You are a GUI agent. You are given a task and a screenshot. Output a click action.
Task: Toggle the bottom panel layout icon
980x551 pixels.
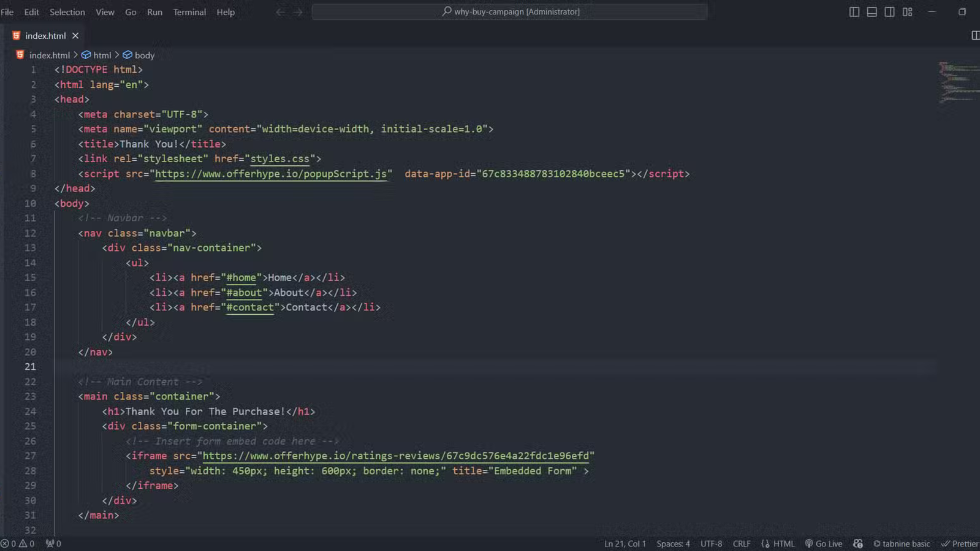pos(872,12)
